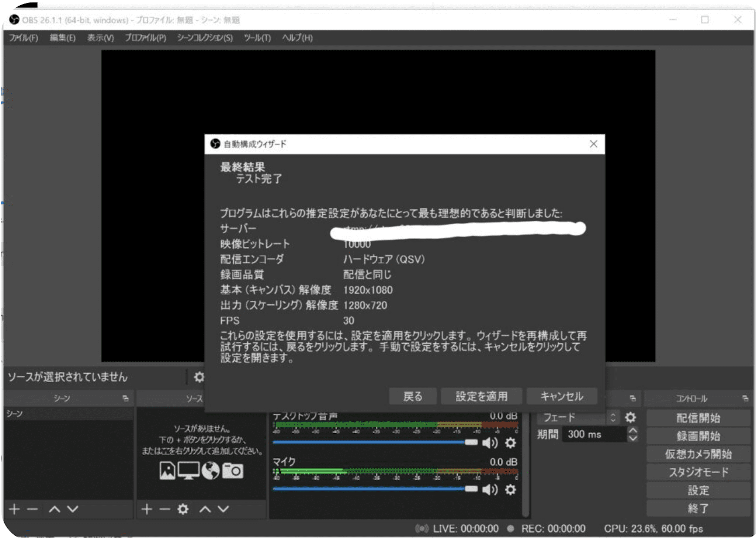
Task: Open デスクトップ音声 audio settings gear
Action: [x=510, y=443]
